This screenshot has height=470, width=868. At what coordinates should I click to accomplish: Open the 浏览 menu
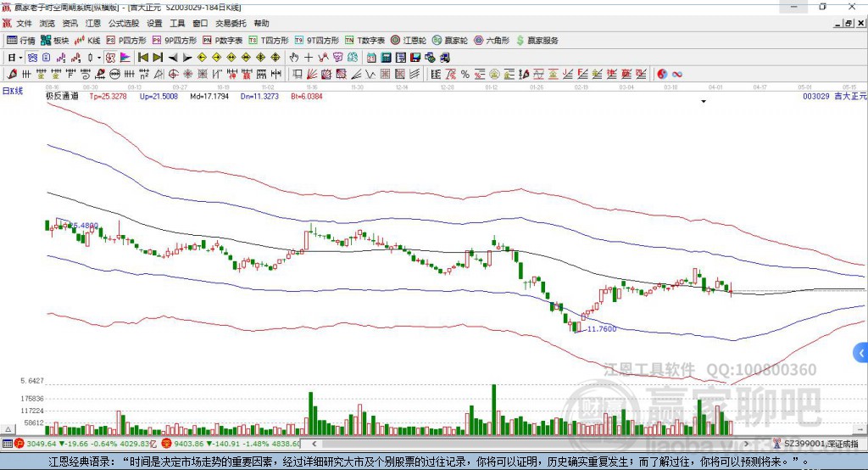47,23
